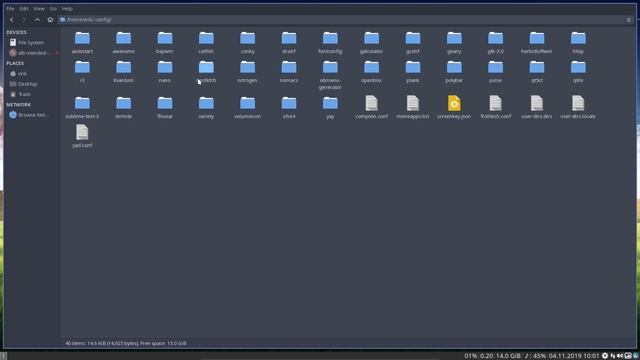Go to the home folder
This screenshot has width=640, height=360.
[50, 20]
